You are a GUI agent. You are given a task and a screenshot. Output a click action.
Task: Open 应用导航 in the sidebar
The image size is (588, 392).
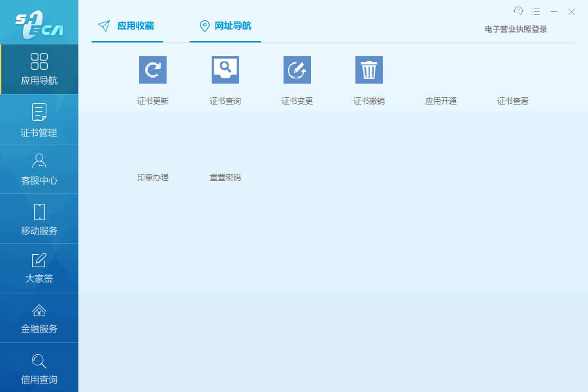click(x=39, y=69)
